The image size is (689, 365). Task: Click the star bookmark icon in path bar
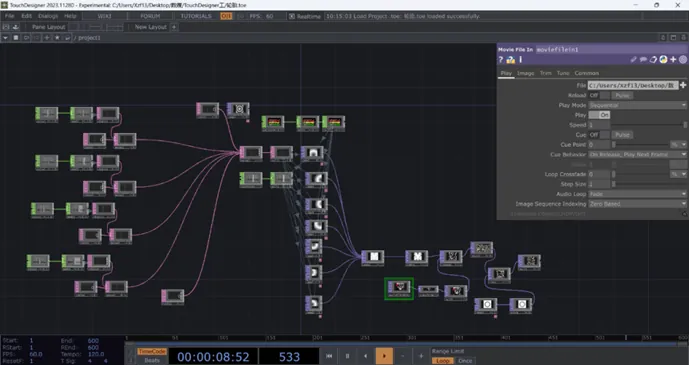pos(57,38)
